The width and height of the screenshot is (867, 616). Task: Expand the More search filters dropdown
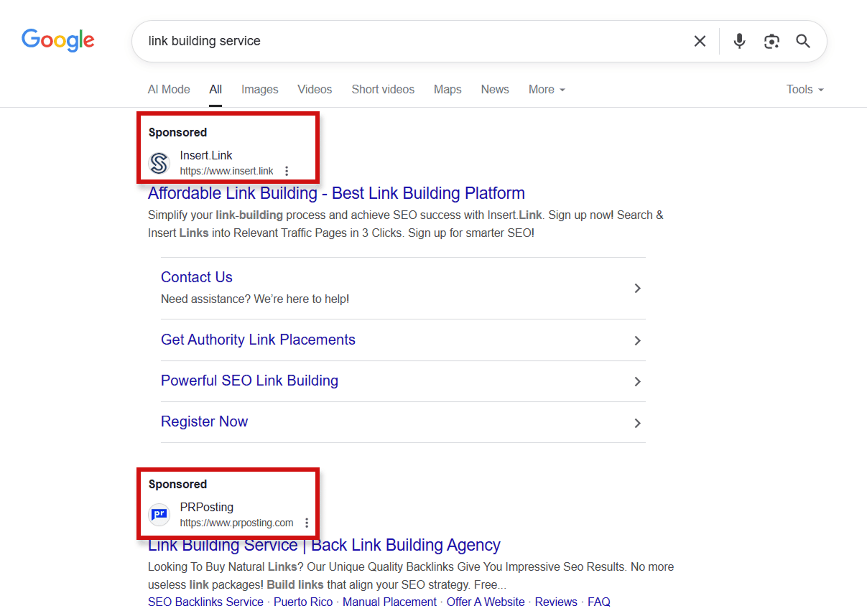tap(547, 90)
